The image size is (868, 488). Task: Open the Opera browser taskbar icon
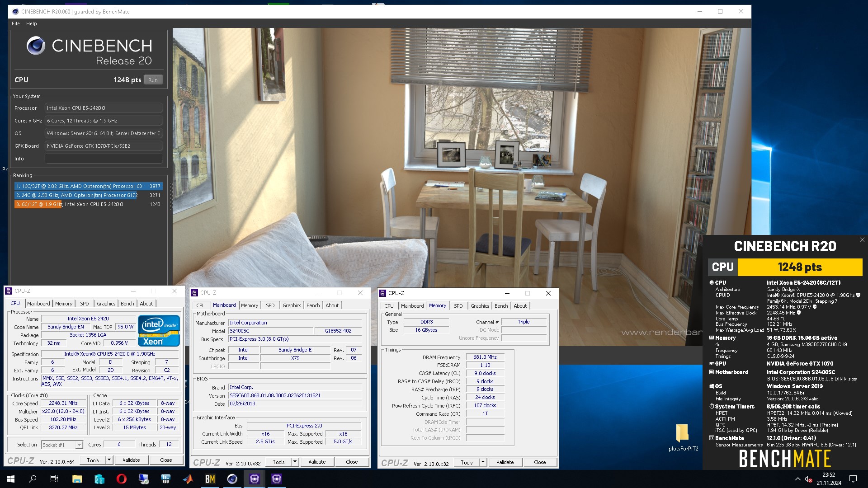tap(121, 479)
